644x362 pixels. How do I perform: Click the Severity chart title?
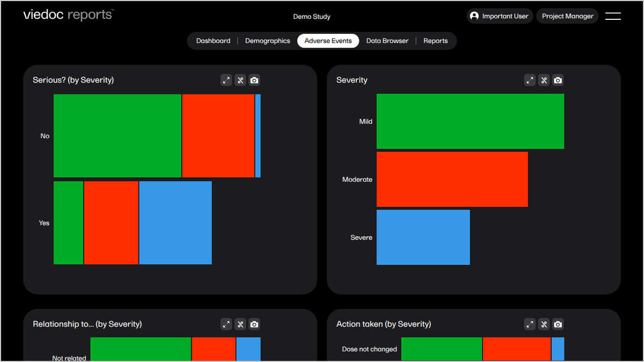352,80
